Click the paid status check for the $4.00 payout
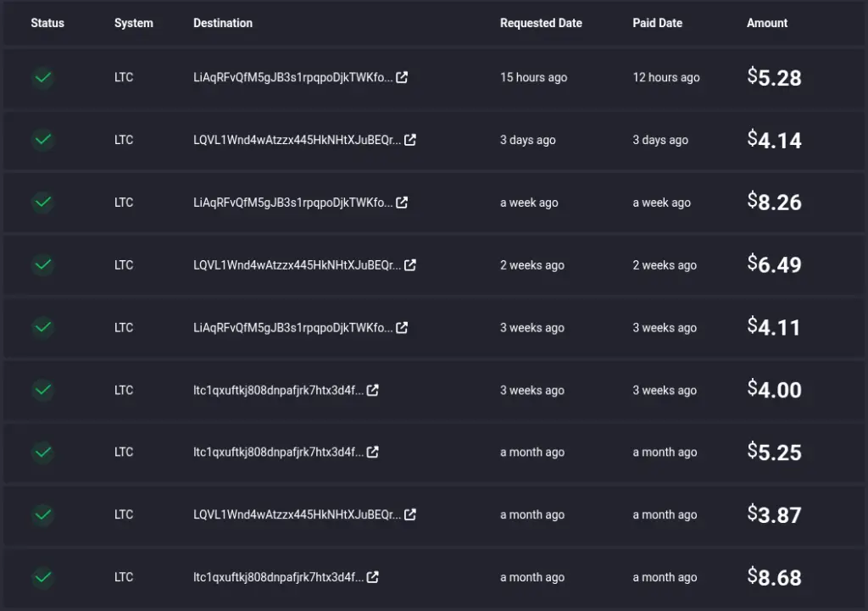Screen dimensions: 868x611 [x=42, y=390]
